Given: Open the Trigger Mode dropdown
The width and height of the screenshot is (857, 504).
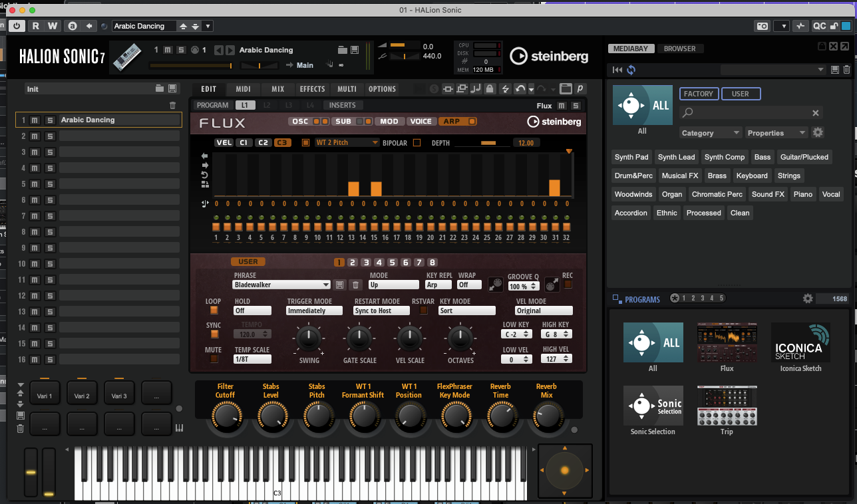Looking at the screenshot, I should point(313,311).
